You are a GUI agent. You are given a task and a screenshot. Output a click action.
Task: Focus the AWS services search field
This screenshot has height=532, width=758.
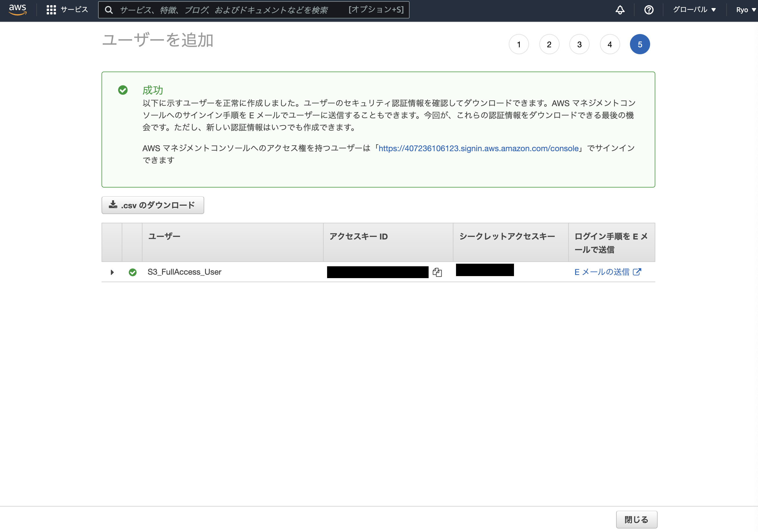(231, 10)
